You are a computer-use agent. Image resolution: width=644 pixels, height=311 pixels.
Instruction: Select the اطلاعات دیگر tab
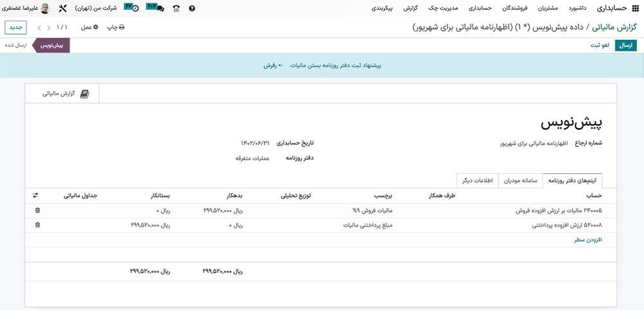point(478,181)
